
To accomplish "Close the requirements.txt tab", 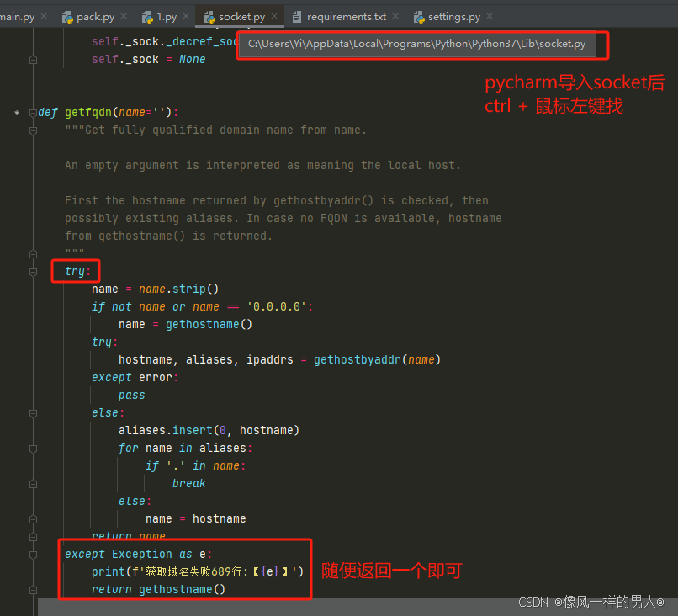I will pos(395,17).
